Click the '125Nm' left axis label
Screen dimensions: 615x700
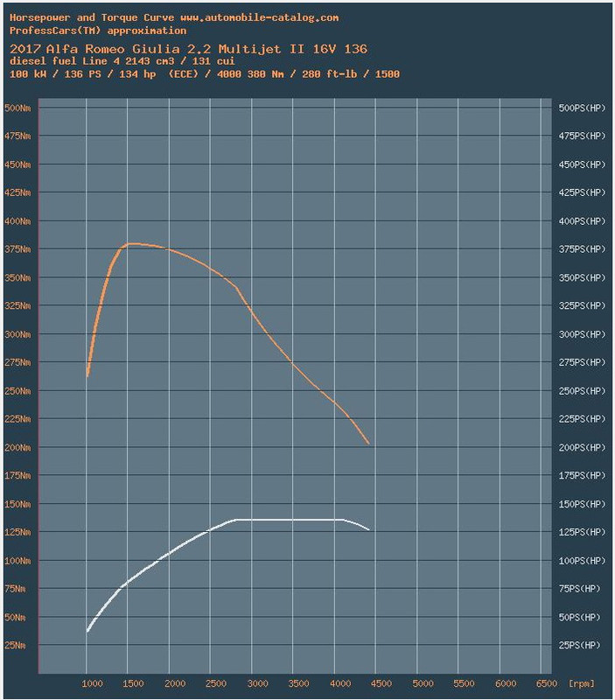(17, 533)
